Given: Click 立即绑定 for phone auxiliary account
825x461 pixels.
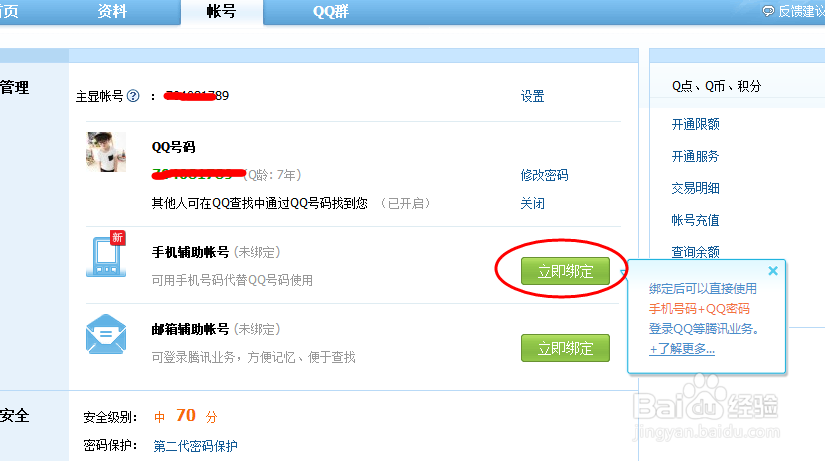Looking at the screenshot, I should 565,271.
